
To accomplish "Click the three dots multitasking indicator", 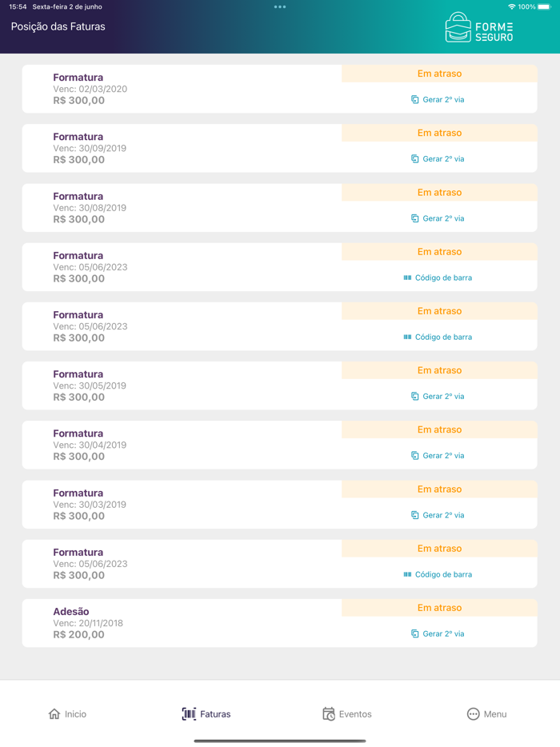I will pos(280,7).
